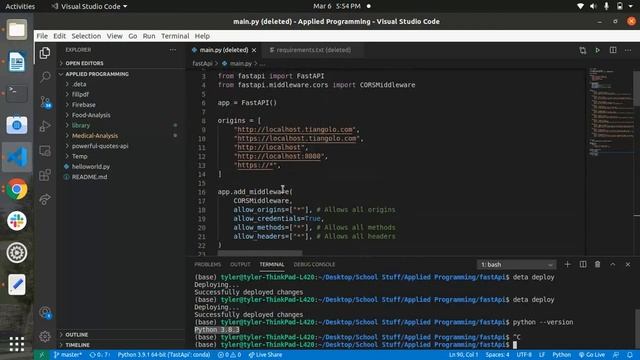Expand the Open Editors section

coord(121,63)
